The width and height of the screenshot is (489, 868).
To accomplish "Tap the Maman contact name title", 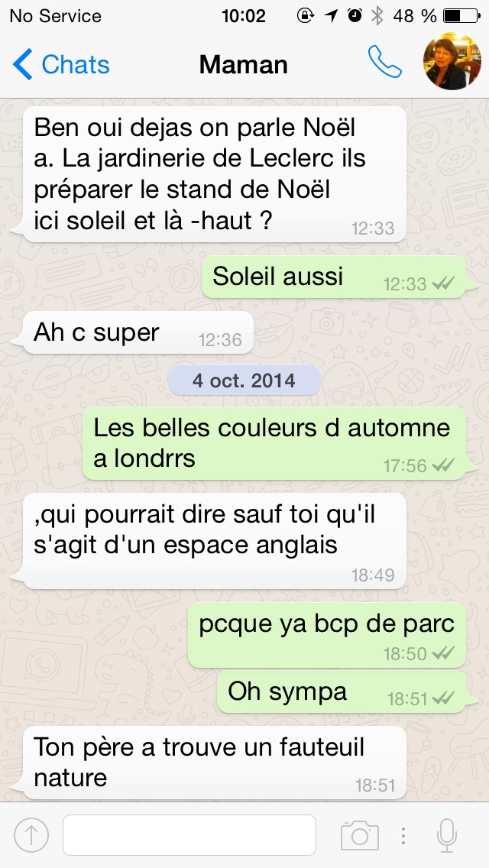I will click(244, 65).
